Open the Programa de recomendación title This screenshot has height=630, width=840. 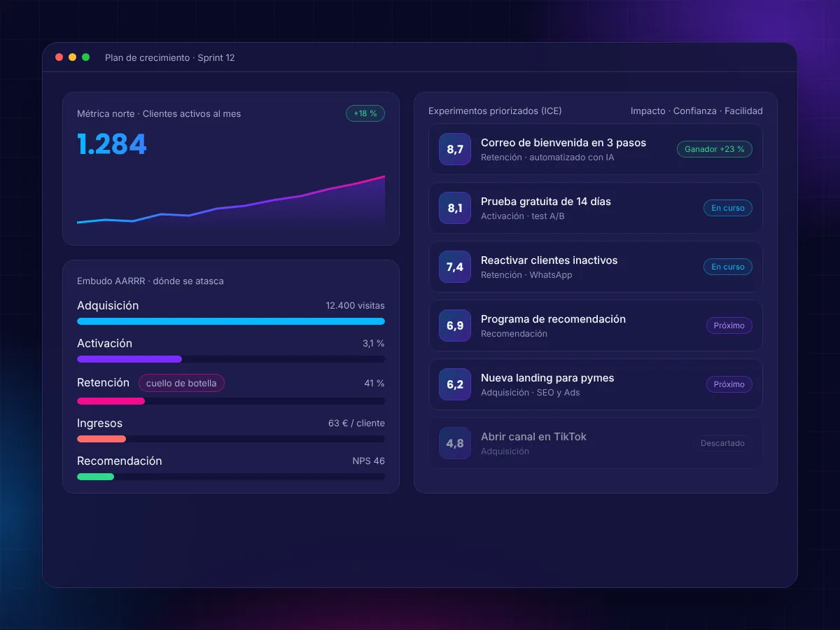pos(553,319)
